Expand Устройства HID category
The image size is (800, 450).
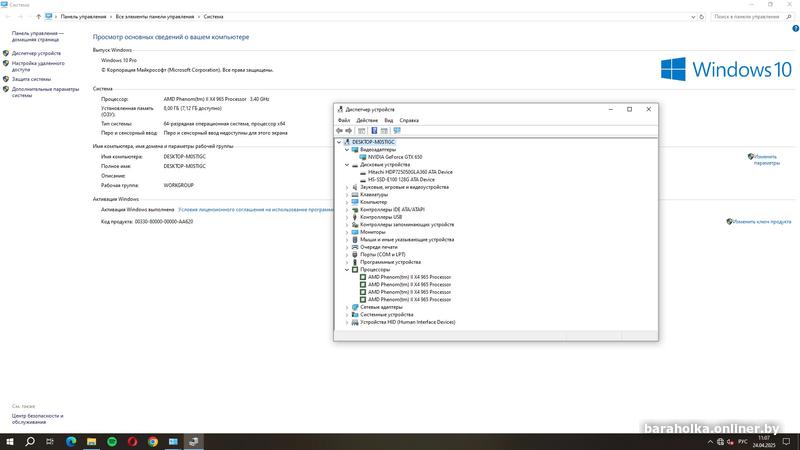(347, 322)
